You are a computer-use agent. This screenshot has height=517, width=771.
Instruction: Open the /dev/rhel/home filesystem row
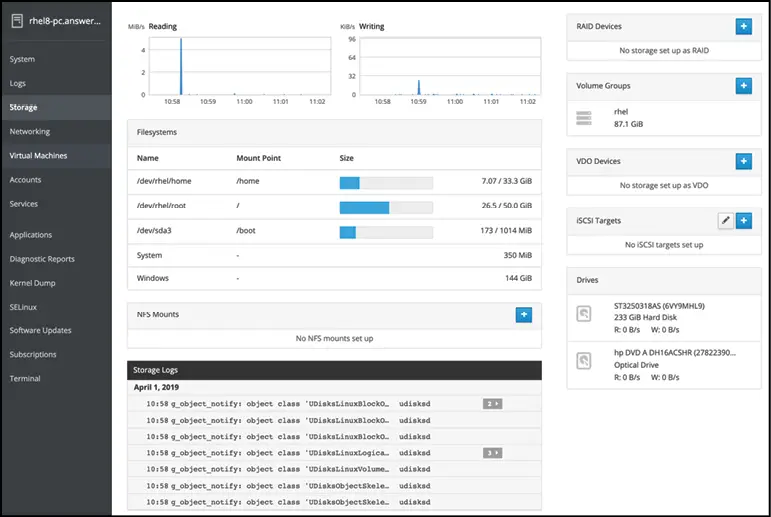[x=333, y=183]
